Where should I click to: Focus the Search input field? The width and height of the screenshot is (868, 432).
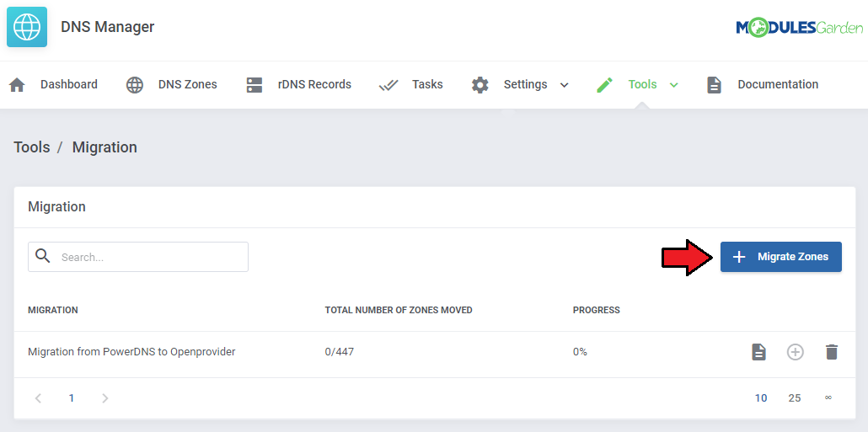tap(138, 257)
